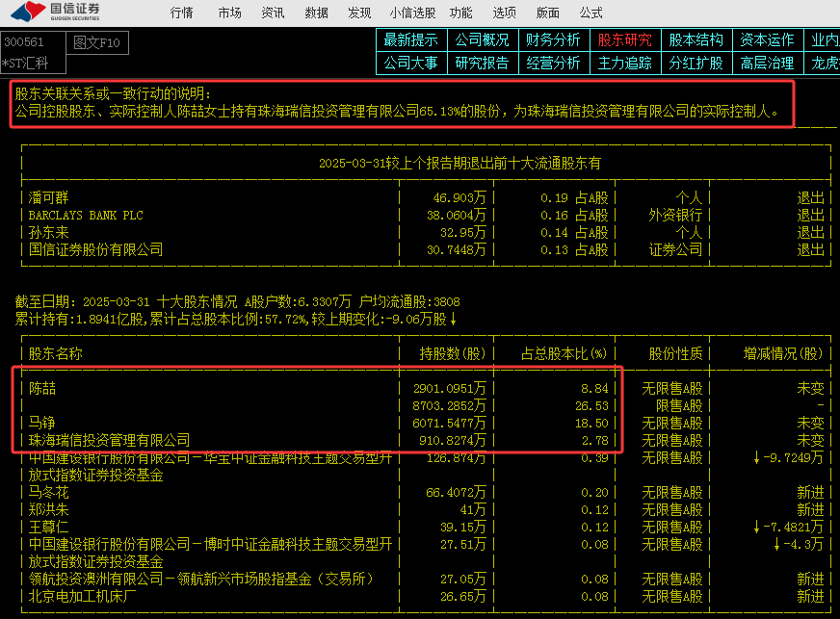
Task: Switch to the 经营分析 tab
Action: click(x=553, y=64)
